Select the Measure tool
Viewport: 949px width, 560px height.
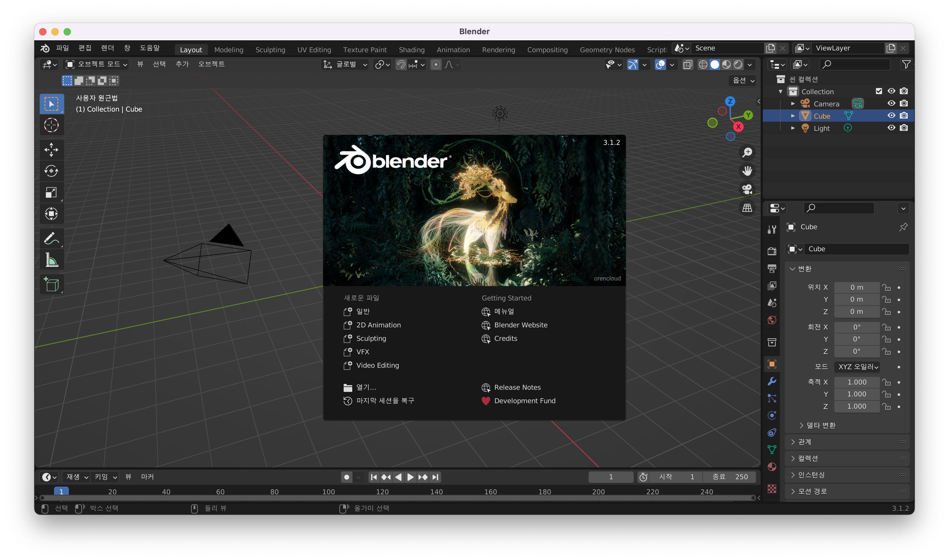tap(51, 260)
